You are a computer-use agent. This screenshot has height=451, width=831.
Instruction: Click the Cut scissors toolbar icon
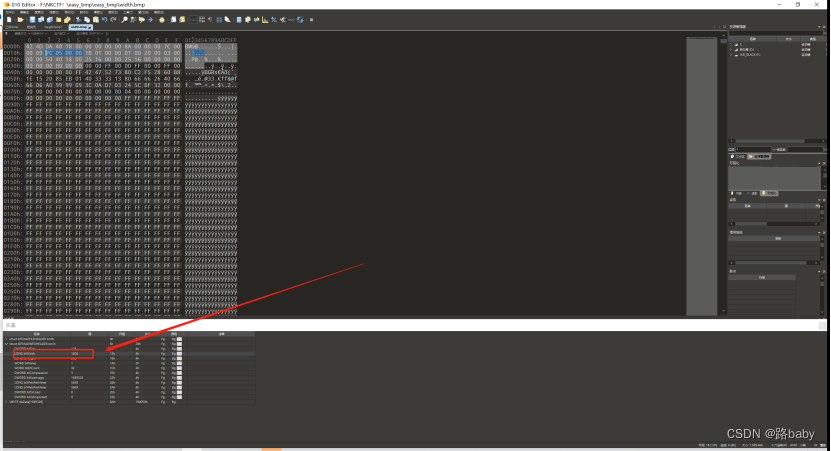coord(78,20)
